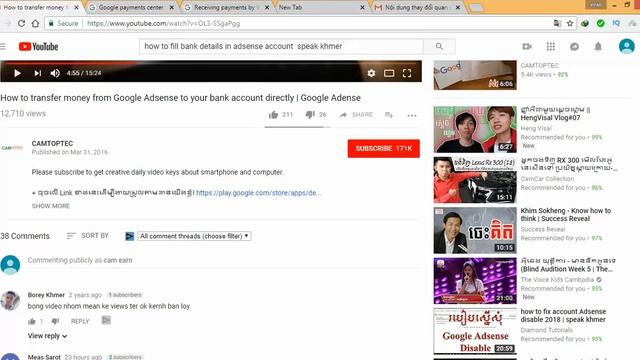
Task: Open messages icon in header
Action: point(574,47)
